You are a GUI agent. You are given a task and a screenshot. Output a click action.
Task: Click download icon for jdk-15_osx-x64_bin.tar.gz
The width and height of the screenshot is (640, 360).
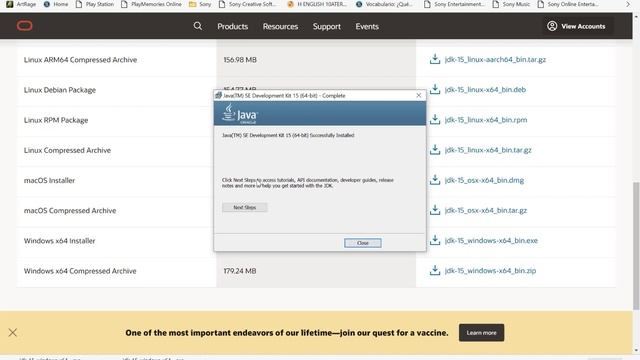pyautogui.click(x=435, y=210)
